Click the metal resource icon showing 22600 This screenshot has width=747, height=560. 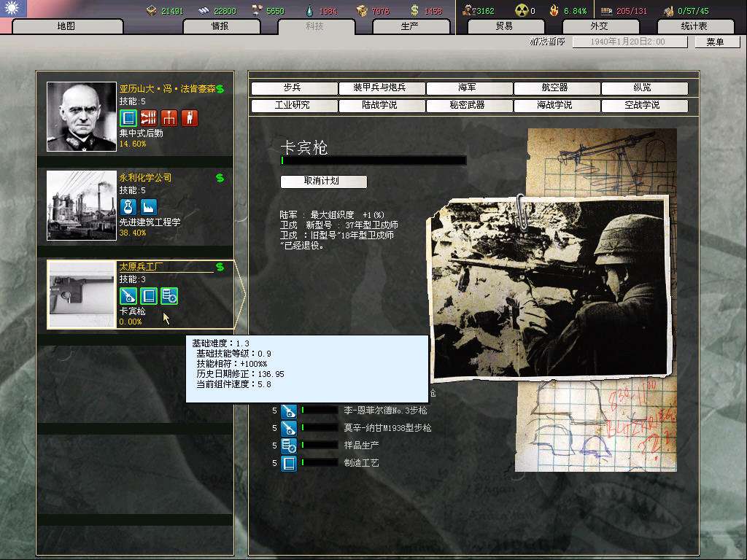204,10
